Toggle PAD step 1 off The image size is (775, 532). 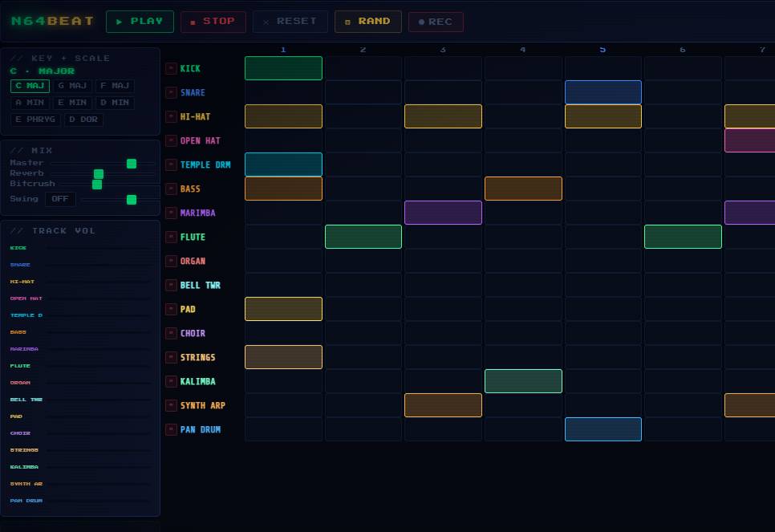(284, 309)
